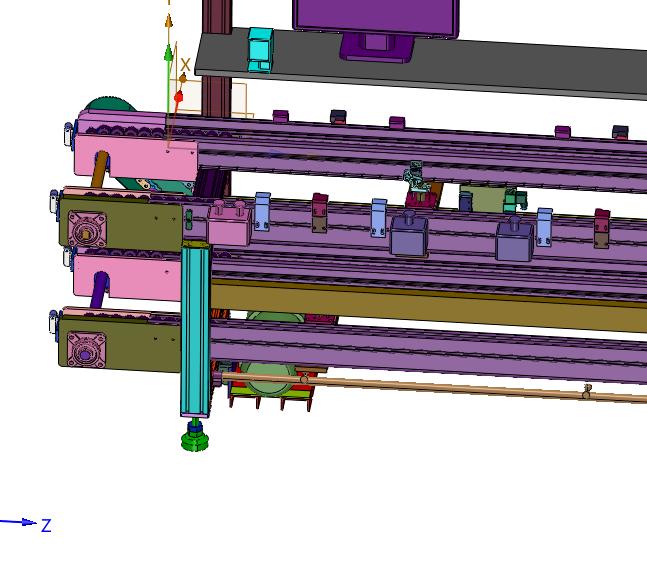
Task: Select the rightmost light-blue bracket
Action: (544, 228)
